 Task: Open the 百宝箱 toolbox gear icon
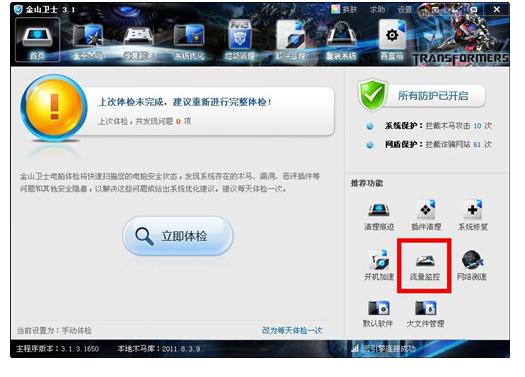(x=392, y=40)
